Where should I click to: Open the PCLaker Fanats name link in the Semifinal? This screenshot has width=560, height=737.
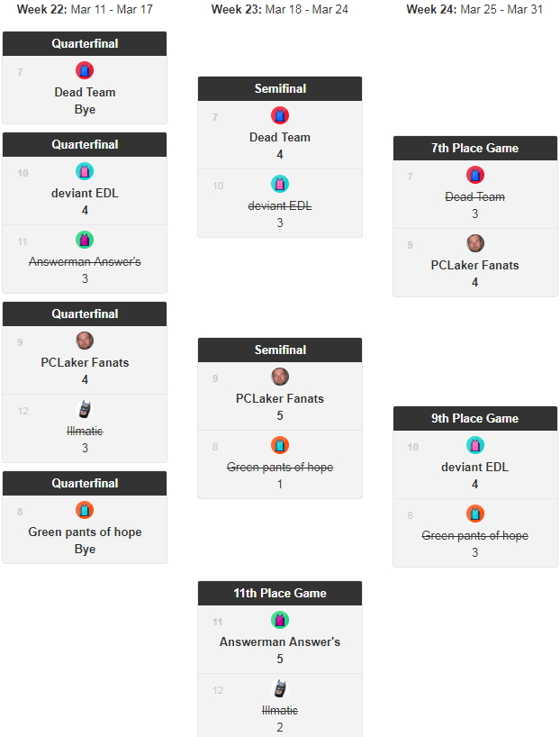(x=280, y=398)
